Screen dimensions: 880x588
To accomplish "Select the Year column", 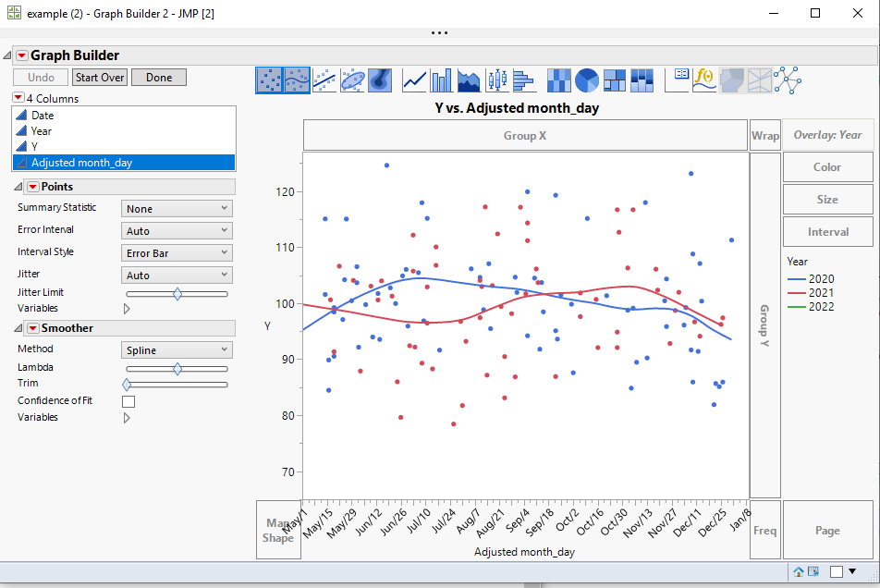I will tap(124, 130).
